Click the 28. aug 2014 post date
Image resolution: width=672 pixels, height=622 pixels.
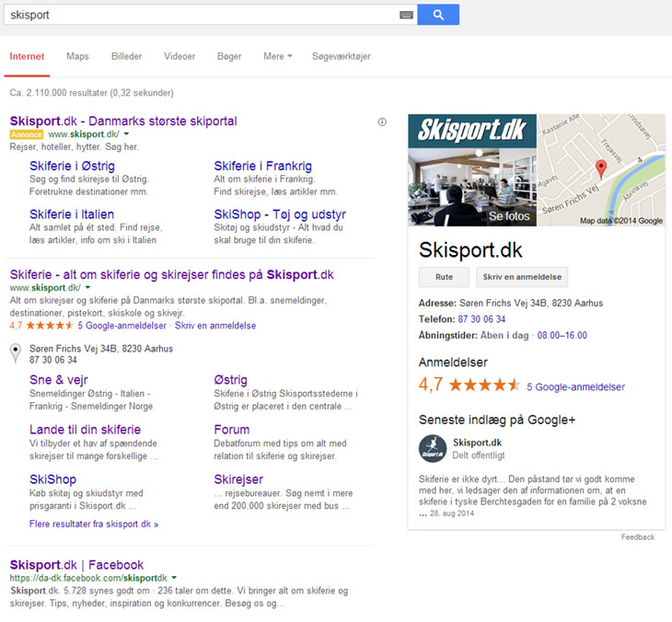(x=452, y=513)
